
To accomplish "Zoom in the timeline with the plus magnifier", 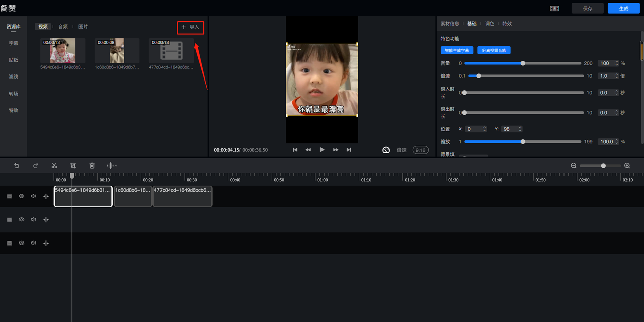I will [x=627, y=165].
